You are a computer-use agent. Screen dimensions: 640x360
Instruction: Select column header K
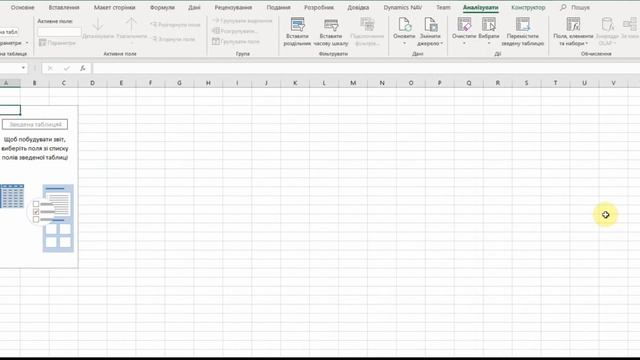coord(295,83)
